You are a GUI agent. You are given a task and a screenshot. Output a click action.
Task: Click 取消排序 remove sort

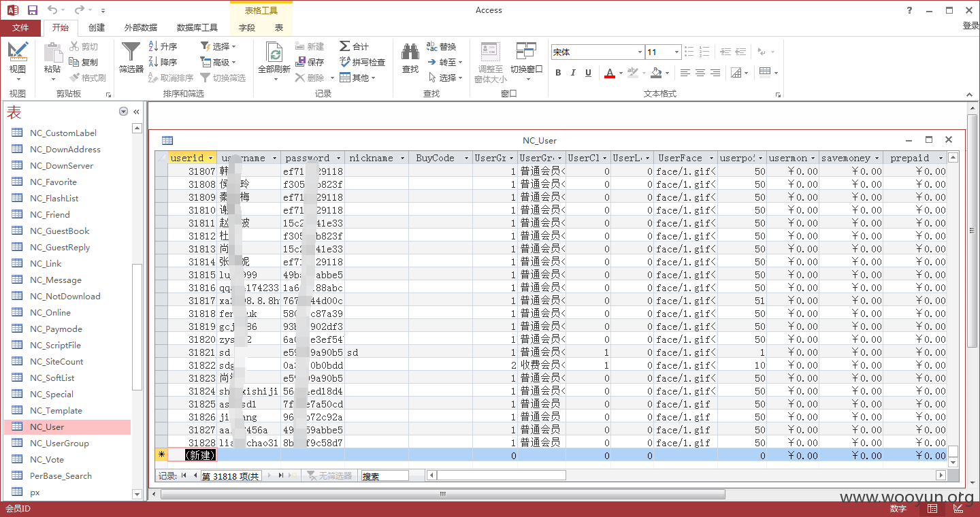coord(171,78)
